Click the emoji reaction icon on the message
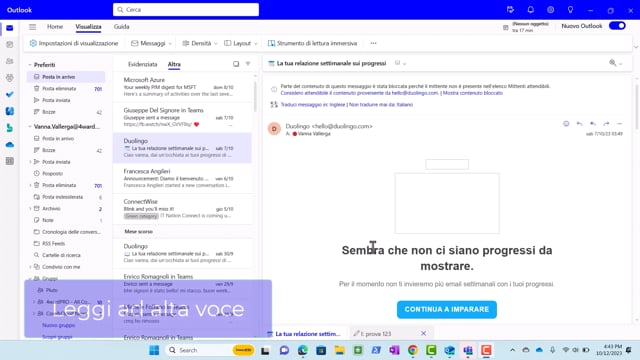The image size is (640, 360). coord(566,124)
